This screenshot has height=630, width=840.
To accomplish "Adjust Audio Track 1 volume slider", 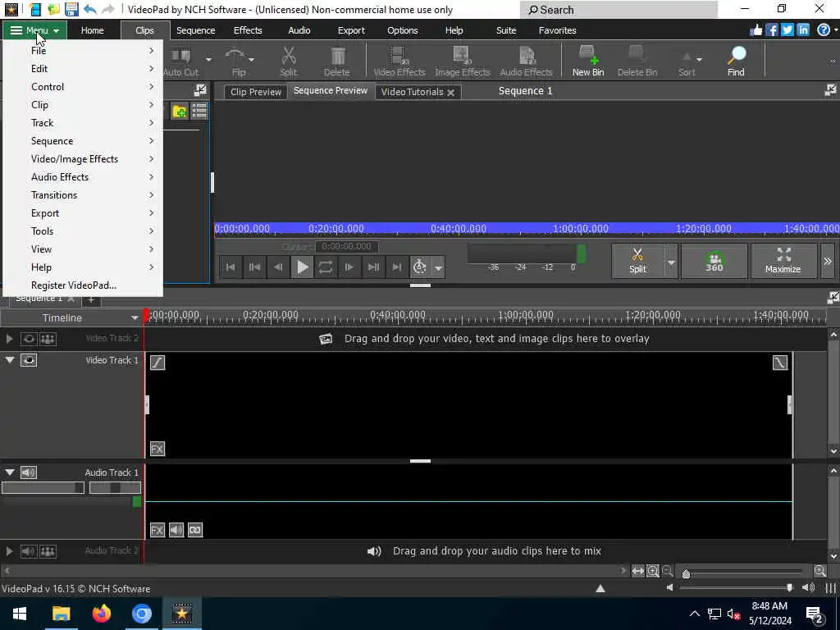I will pos(43,488).
